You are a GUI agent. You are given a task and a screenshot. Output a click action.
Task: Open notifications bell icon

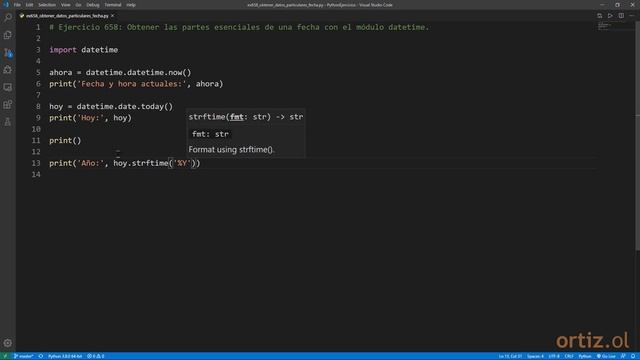(633, 356)
